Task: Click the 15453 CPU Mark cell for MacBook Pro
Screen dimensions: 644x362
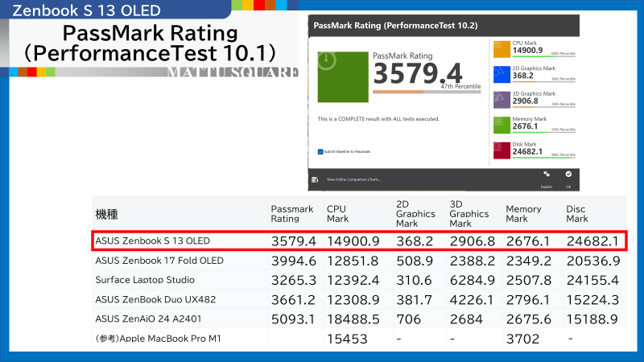Action: (347, 339)
